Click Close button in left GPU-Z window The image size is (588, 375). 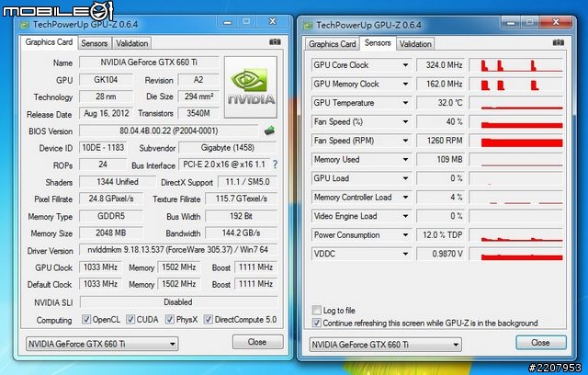point(257,342)
